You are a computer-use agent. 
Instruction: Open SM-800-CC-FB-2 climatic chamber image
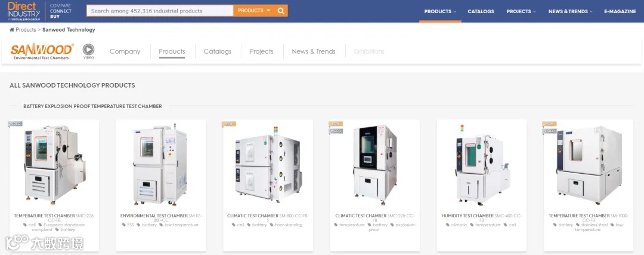pyautogui.click(x=268, y=165)
